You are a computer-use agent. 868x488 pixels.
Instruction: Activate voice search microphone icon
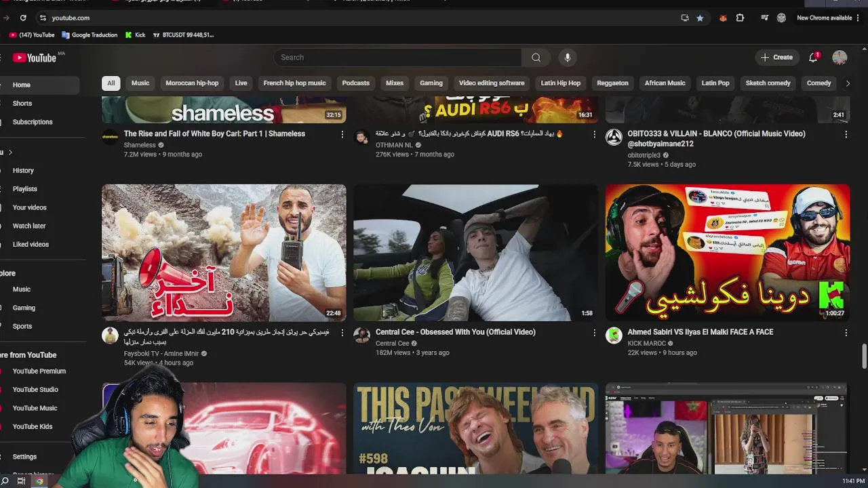[568, 58]
